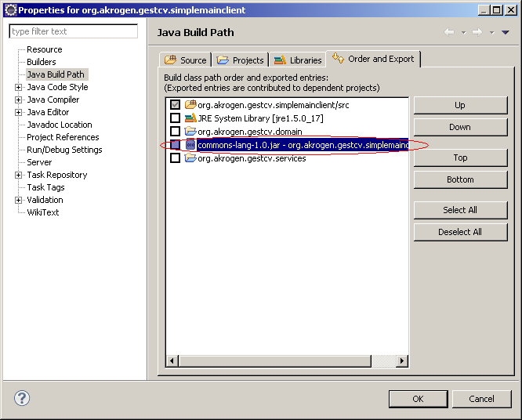Image resolution: width=522 pixels, height=420 pixels.
Task: Toggle the org.akrogen.gestcv.domain export checkbox
Action: click(175, 132)
